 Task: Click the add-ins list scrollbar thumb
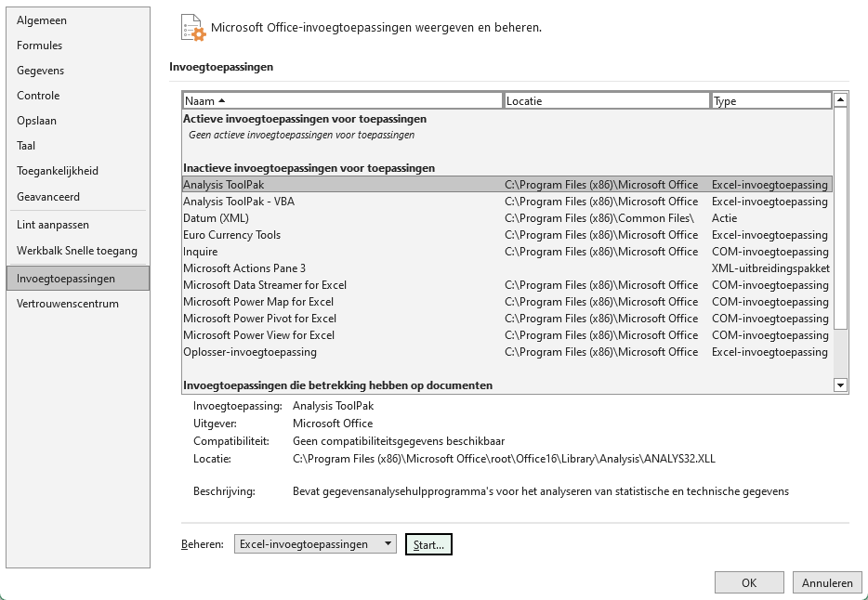(x=840, y=218)
